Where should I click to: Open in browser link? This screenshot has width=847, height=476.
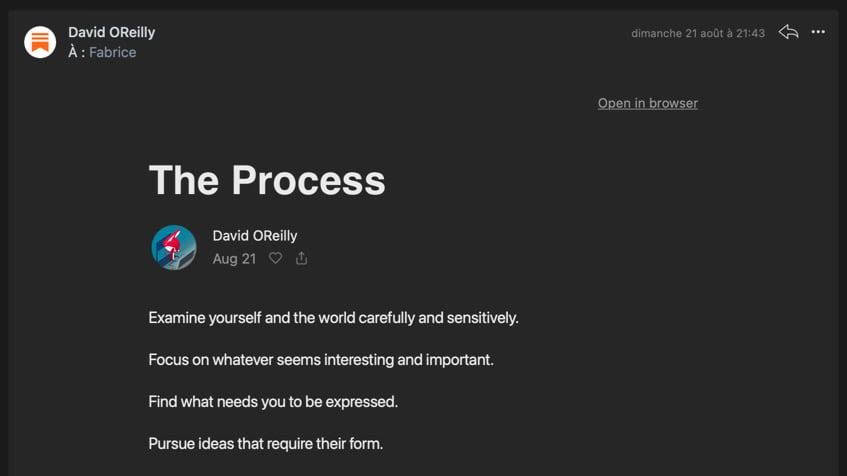tap(648, 103)
